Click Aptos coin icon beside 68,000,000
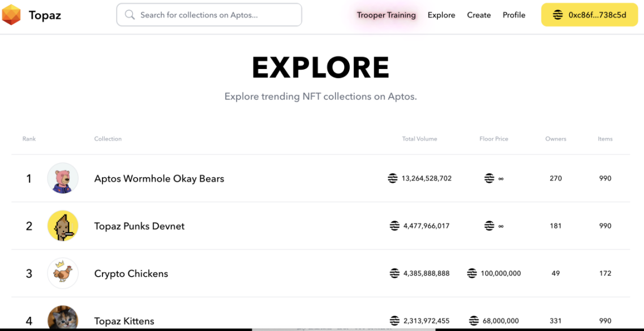This screenshot has width=644, height=331. [x=474, y=321]
